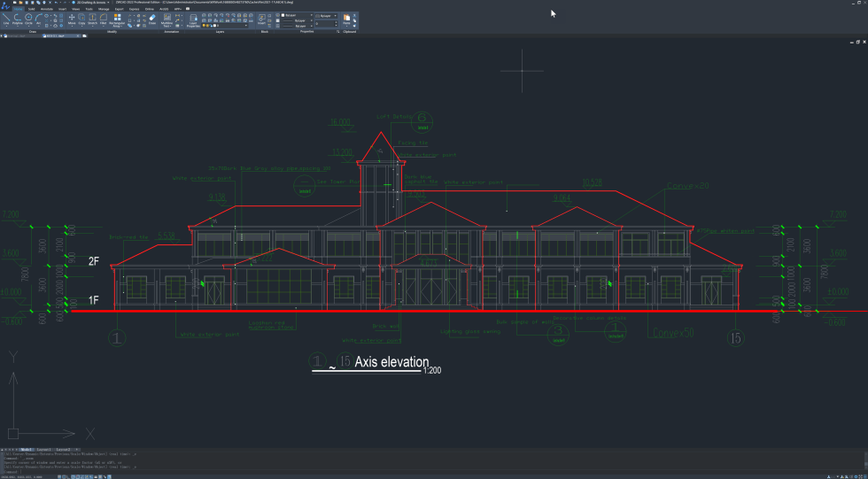Screen dimensions: 868x479
Task: Click the Insert block button
Action: pos(260,19)
